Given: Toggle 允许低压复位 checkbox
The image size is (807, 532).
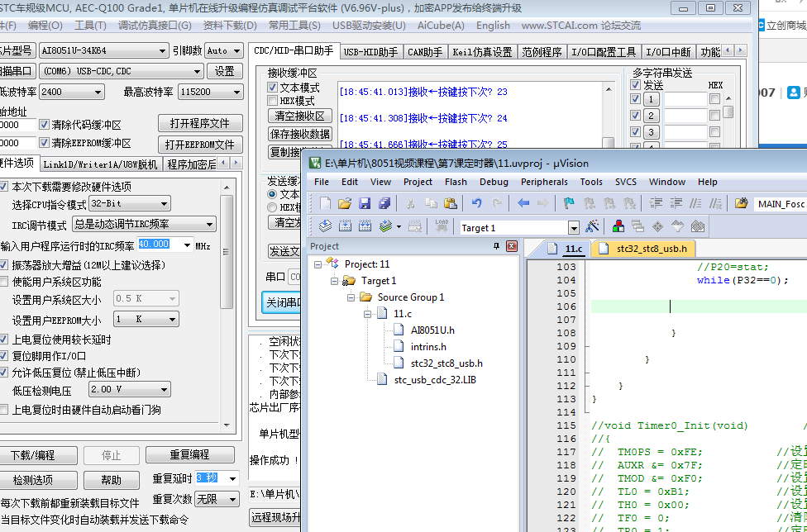Looking at the screenshot, I should click(x=3, y=372).
